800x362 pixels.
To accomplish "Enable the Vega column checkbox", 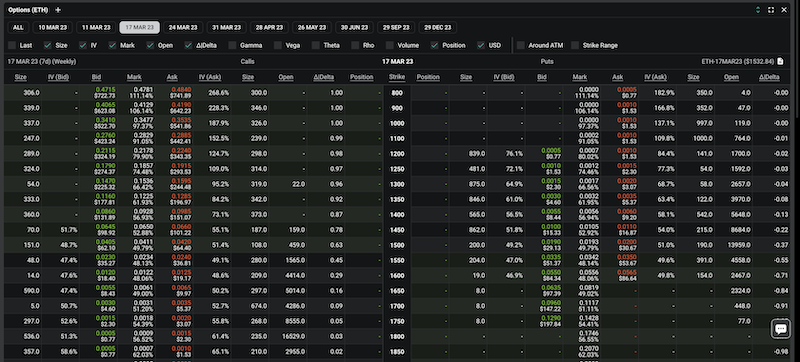I will coord(278,45).
